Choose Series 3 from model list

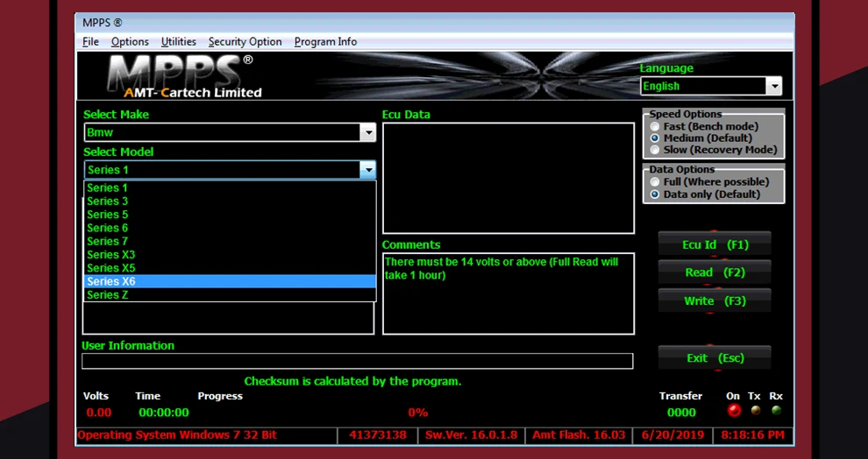pos(230,201)
